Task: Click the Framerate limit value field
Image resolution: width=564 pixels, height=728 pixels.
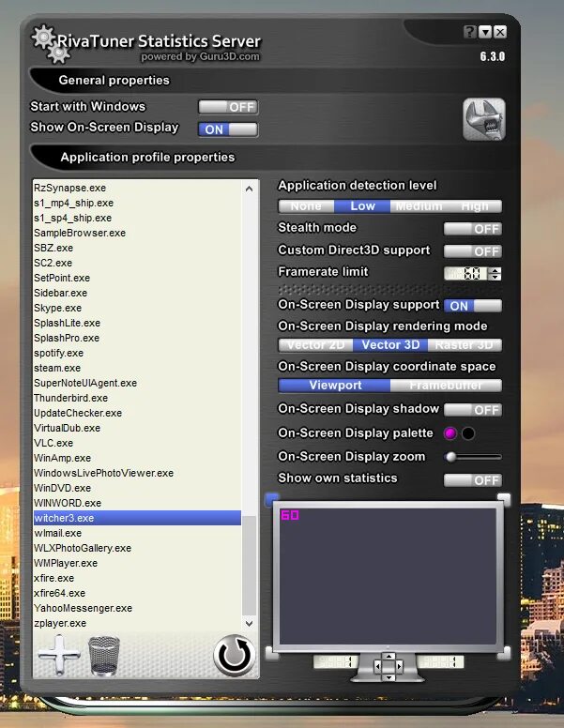Action: click(466, 274)
